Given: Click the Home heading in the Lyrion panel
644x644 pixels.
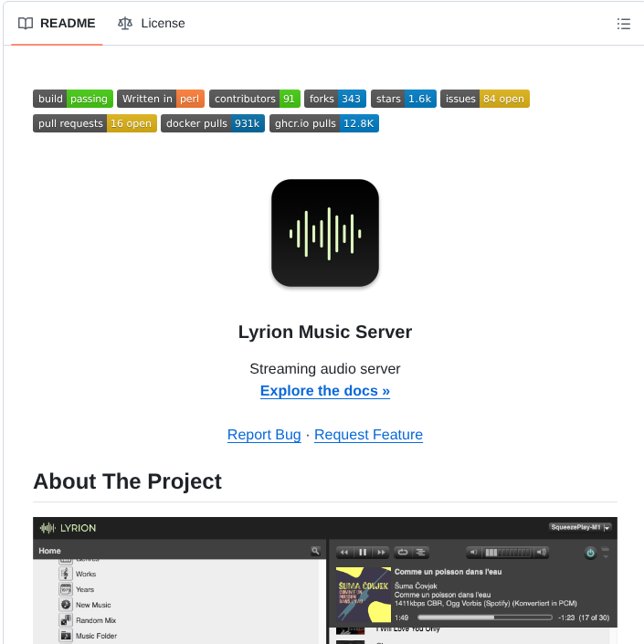Looking at the screenshot, I should pyautogui.click(x=49, y=551).
